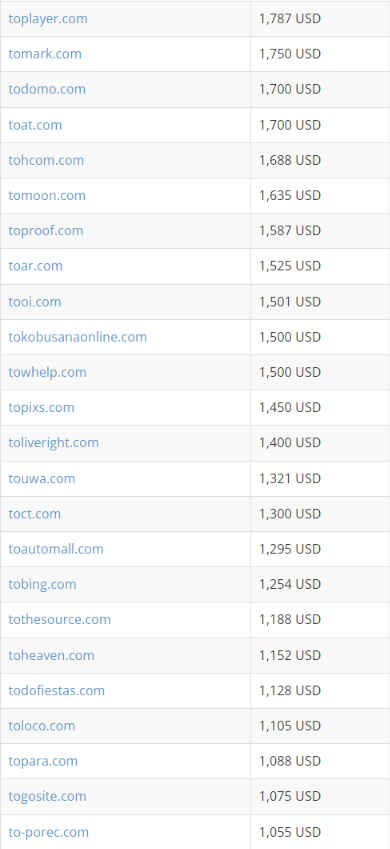Open topixs.com entry
This screenshot has height=849, width=390.
[x=41, y=408]
